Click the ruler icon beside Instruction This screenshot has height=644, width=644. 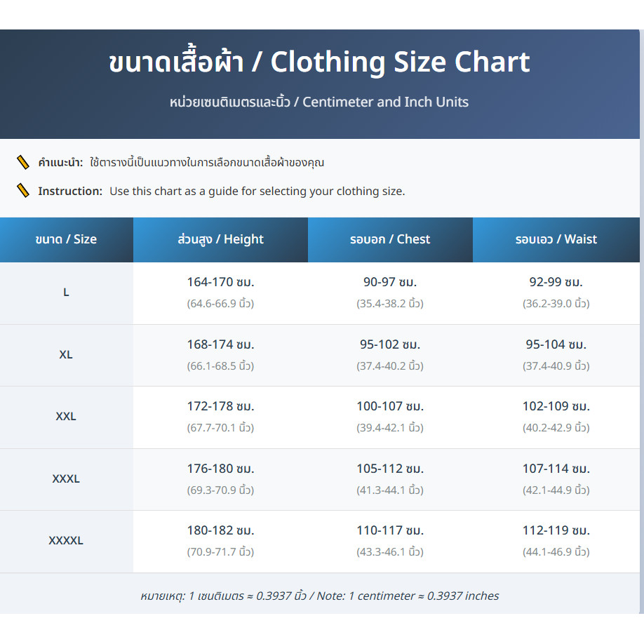(x=23, y=191)
